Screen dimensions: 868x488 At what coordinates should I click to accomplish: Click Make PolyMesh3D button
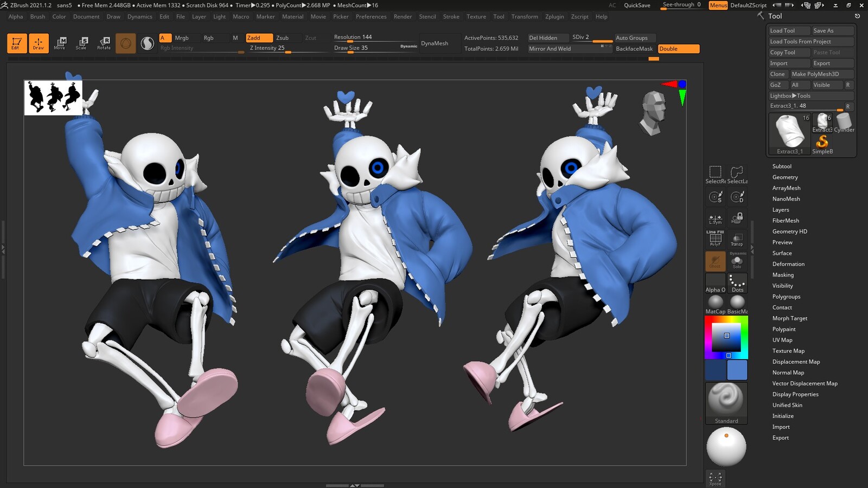pyautogui.click(x=822, y=74)
